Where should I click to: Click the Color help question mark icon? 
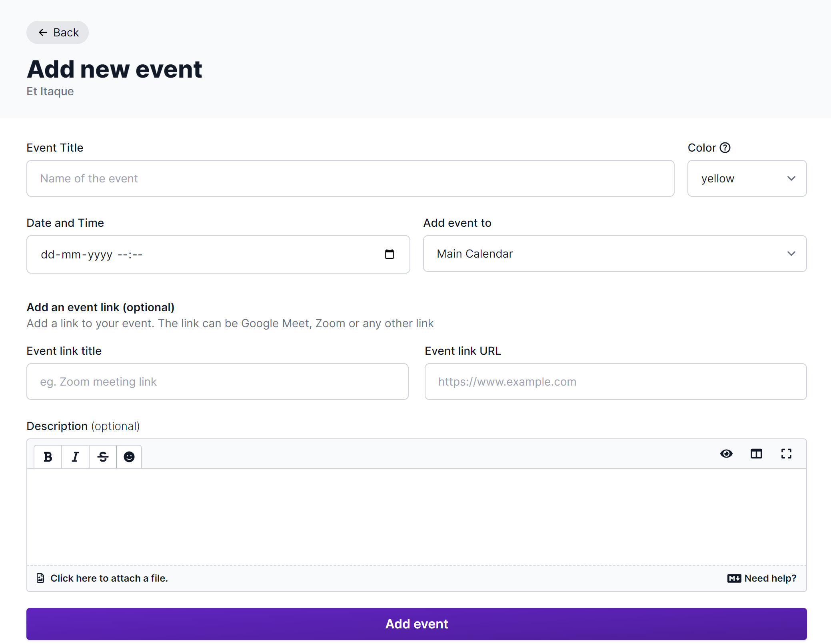tap(725, 147)
